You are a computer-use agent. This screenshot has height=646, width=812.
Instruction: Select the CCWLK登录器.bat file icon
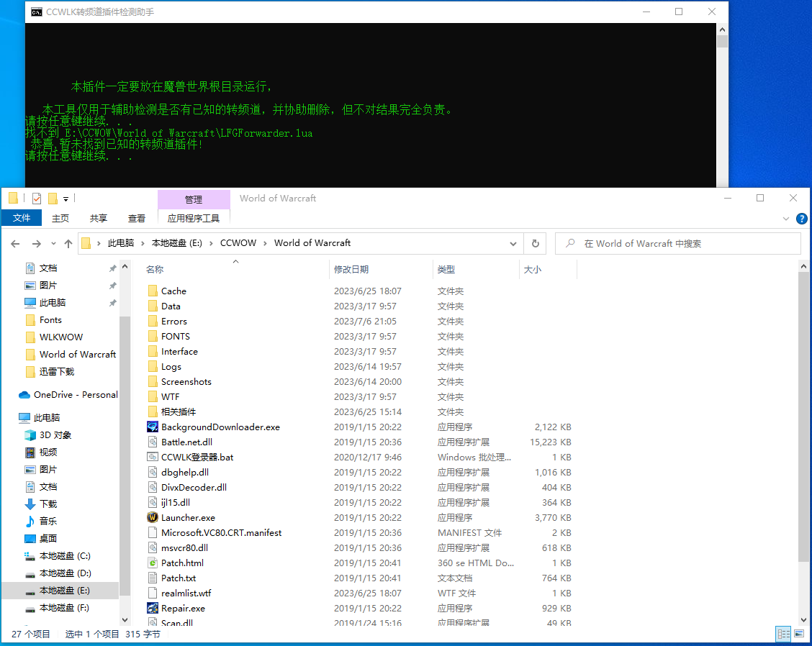[153, 457]
